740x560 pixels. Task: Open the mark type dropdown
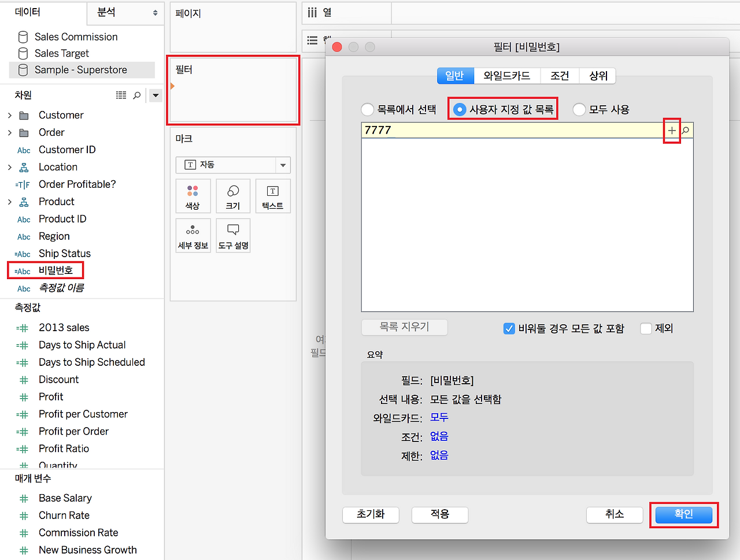(x=283, y=165)
